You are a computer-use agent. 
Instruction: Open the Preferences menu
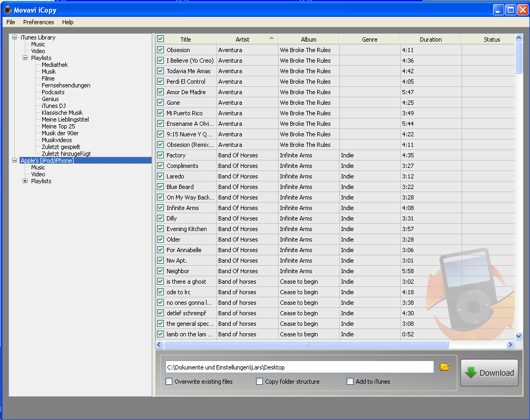coord(38,22)
